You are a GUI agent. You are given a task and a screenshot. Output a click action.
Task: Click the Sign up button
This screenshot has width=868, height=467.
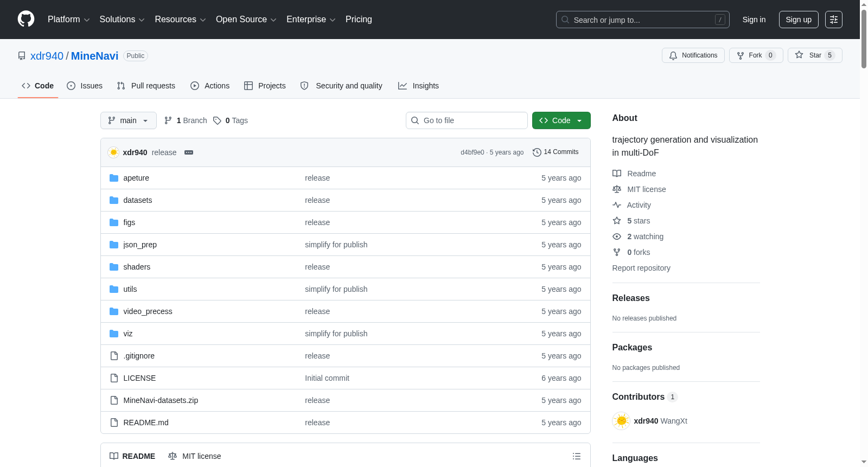(799, 20)
